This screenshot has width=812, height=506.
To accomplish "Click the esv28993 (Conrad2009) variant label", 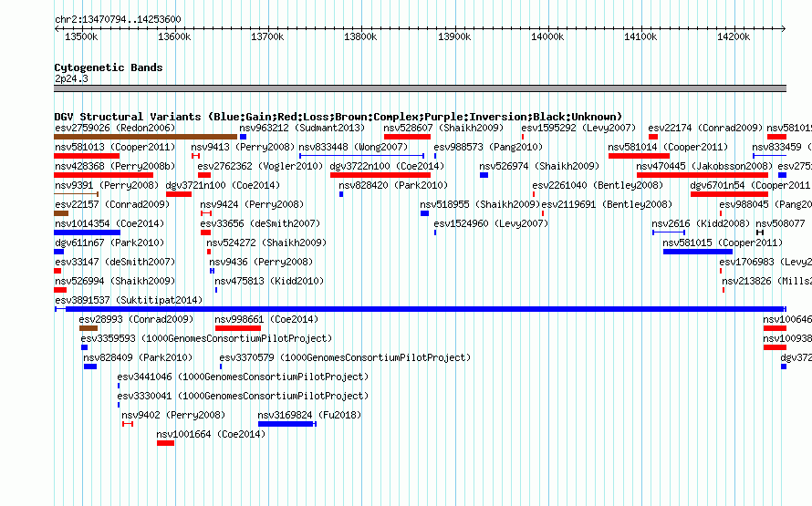I will [136, 319].
